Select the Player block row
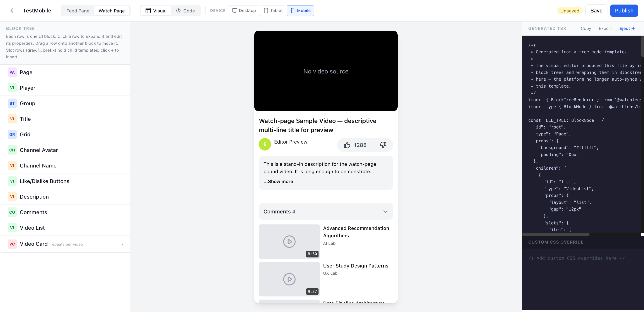 65,88
